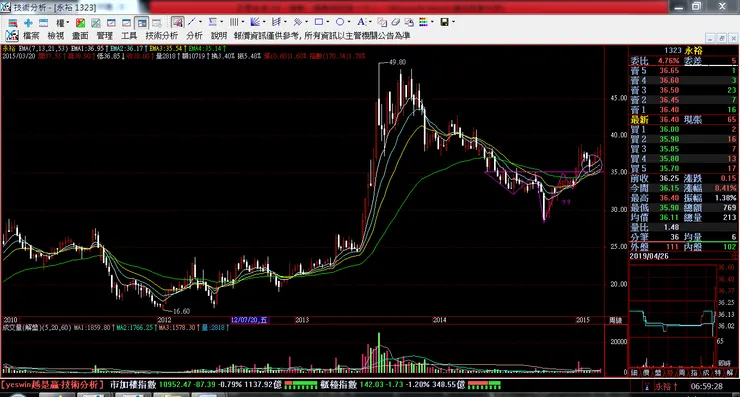Viewport: 740px width, 397px height.
Task: Toggle the 分 tab in bottom-right panel
Action: [x=670, y=373]
